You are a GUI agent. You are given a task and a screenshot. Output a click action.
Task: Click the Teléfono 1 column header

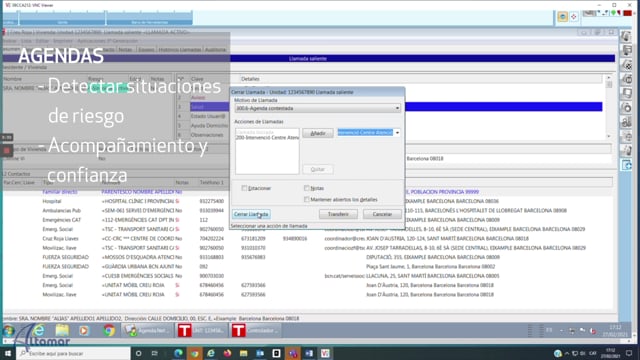point(211,182)
